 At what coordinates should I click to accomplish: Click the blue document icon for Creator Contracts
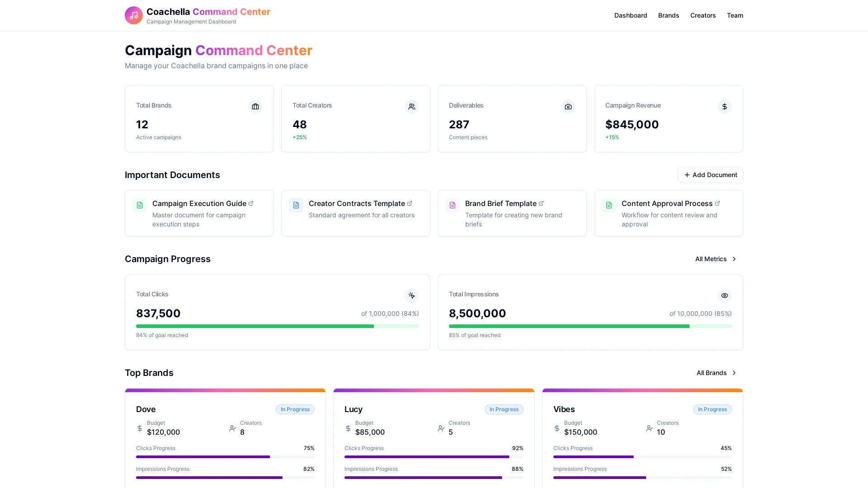[x=296, y=205]
